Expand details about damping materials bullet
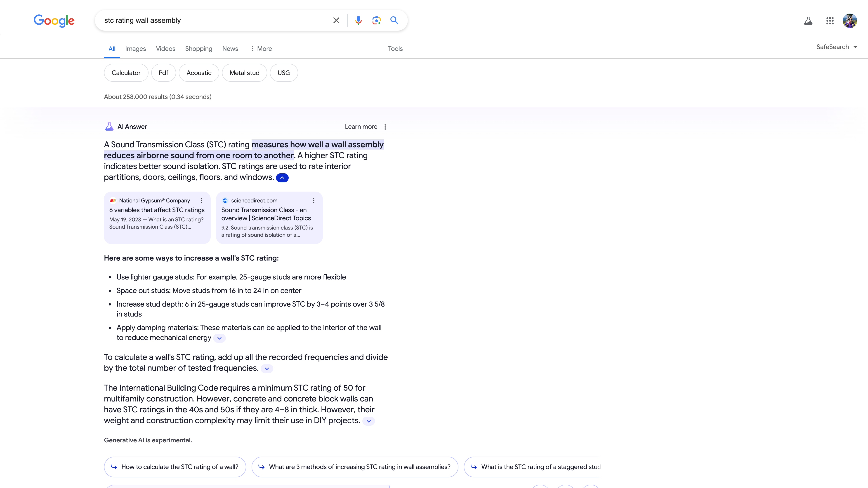Viewport: 868px width, 488px height. (x=219, y=338)
